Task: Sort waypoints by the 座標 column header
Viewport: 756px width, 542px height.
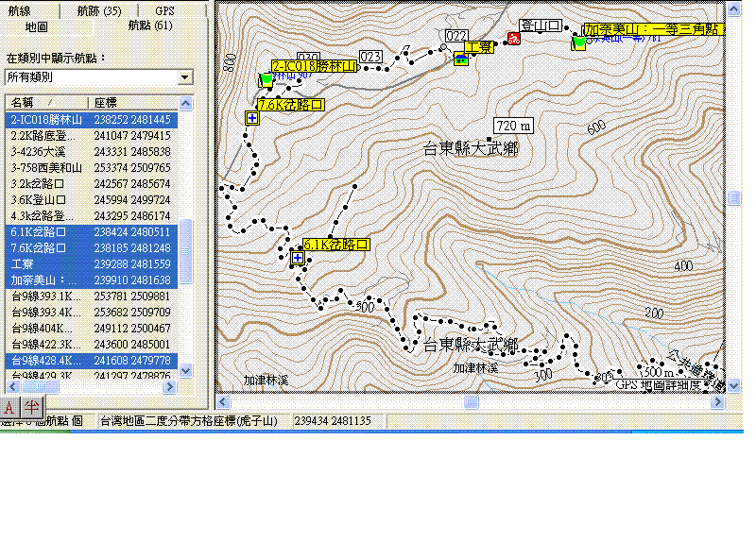Action: tap(132, 102)
